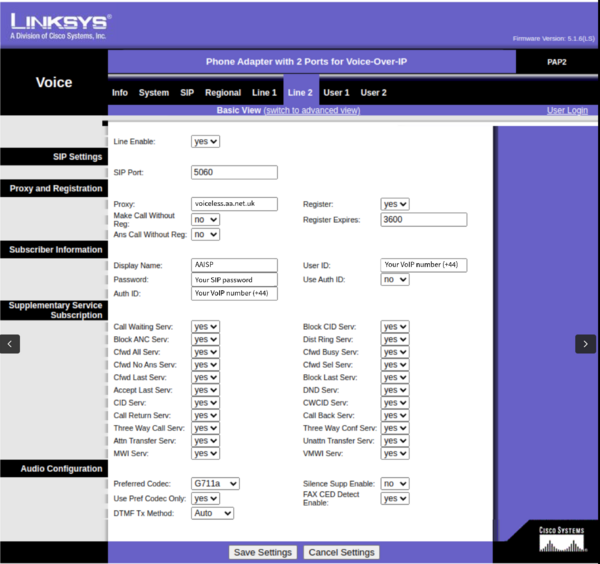Click the User Login link
600x564 pixels.
[x=567, y=110]
